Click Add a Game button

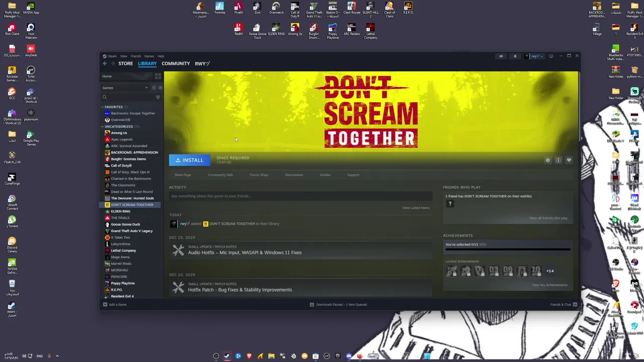(115, 305)
